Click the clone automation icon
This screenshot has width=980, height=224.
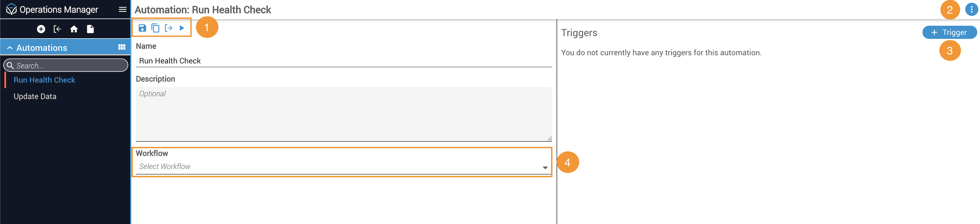[155, 28]
